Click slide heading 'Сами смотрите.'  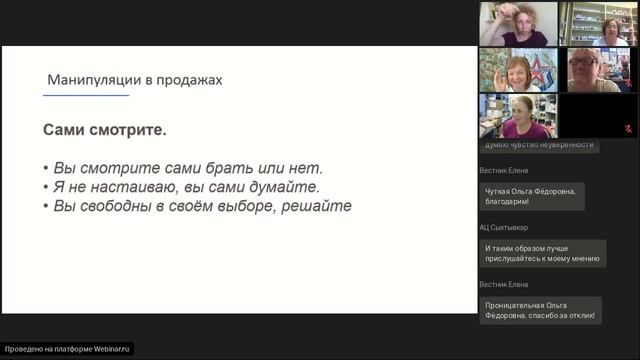[x=105, y=130]
